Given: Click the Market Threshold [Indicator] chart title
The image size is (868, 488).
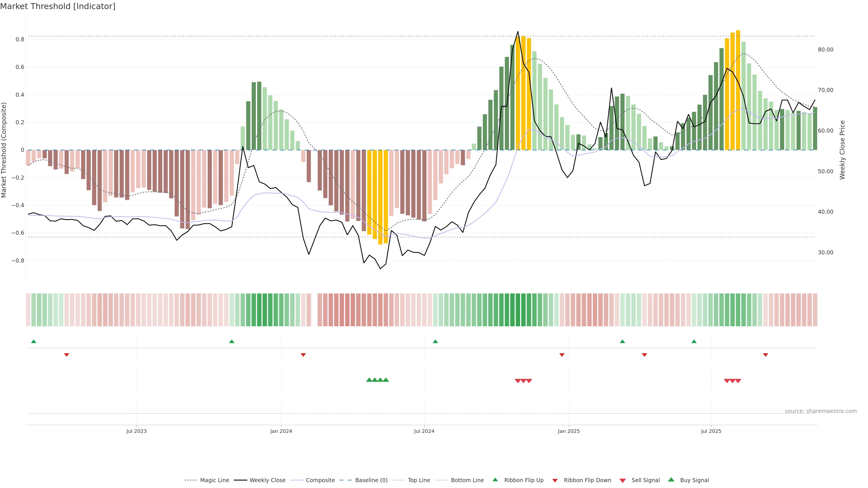Looking at the screenshot, I should point(58,6).
